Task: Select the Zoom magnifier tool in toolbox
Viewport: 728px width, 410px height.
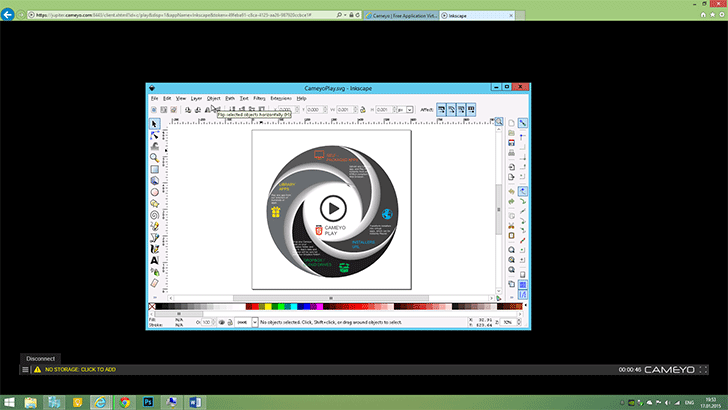Action: (155, 158)
